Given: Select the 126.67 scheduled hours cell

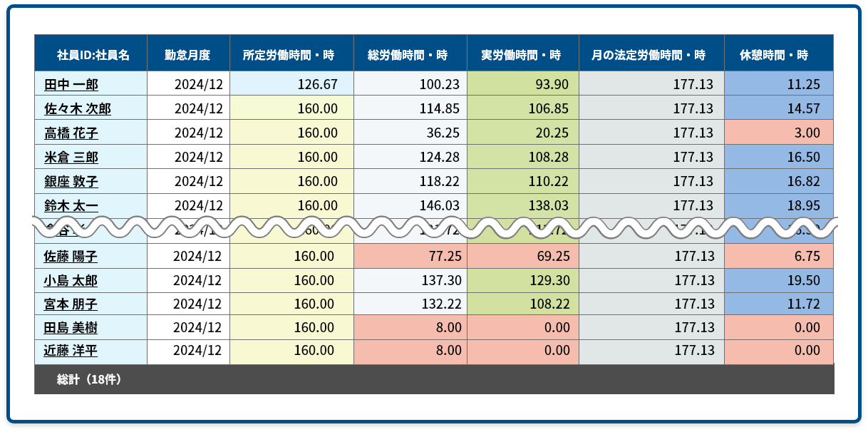Looking at the screenshot, I should pos(291,85).
